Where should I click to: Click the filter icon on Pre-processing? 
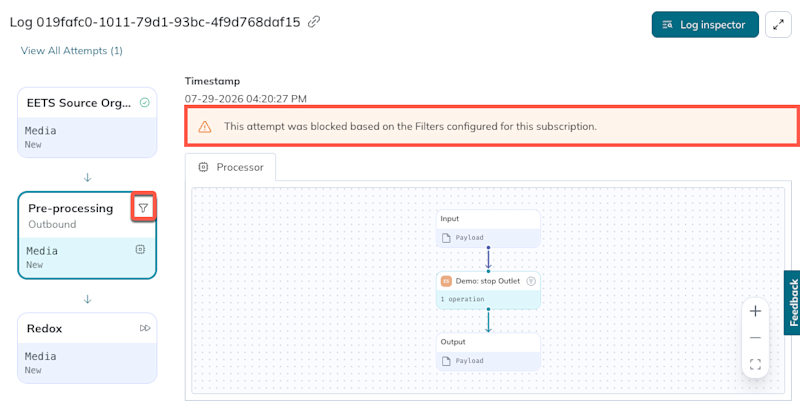tap(143, 208)
